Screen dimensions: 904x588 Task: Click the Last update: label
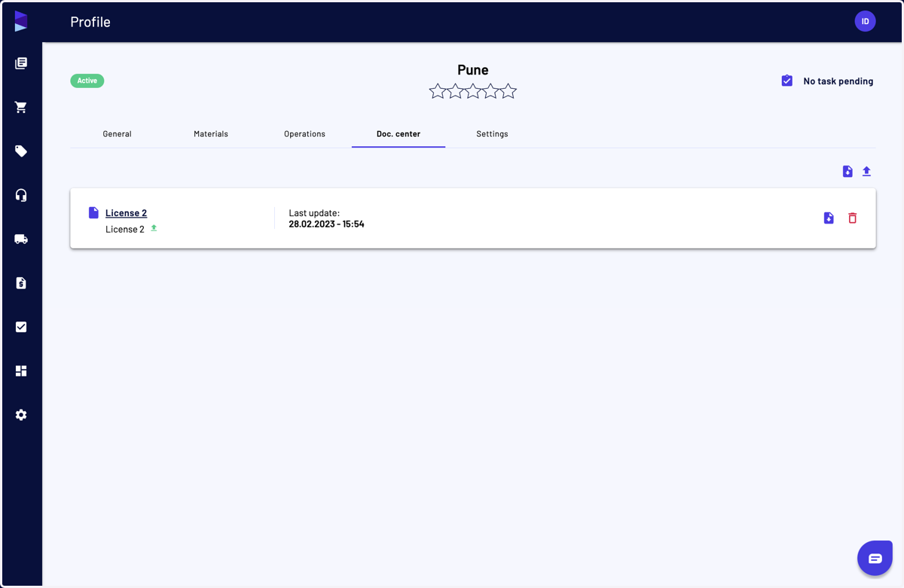tap(314, 214)
